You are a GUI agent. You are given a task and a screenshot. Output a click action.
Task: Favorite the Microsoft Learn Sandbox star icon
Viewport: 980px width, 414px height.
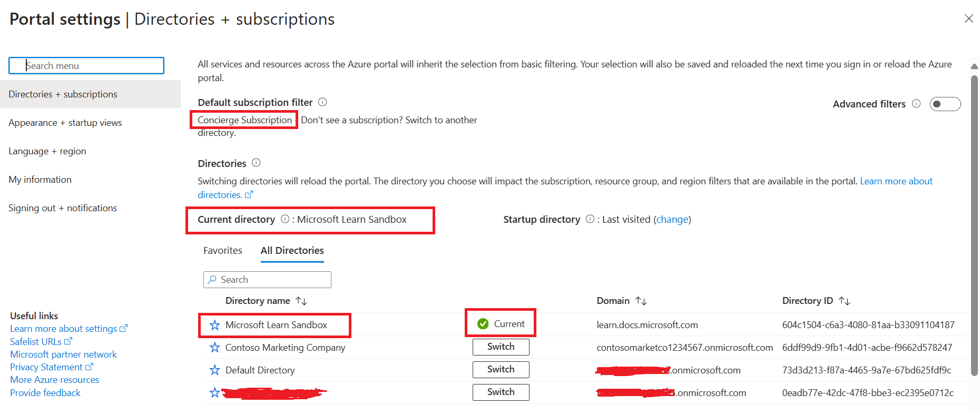[214, 325]
